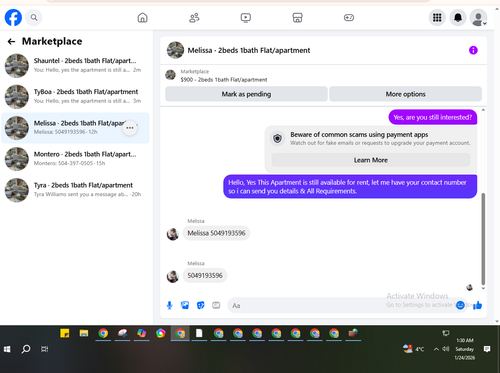500x373 pixels.
Task: Click Melissa's chat header title
Action: click(249, 50)
